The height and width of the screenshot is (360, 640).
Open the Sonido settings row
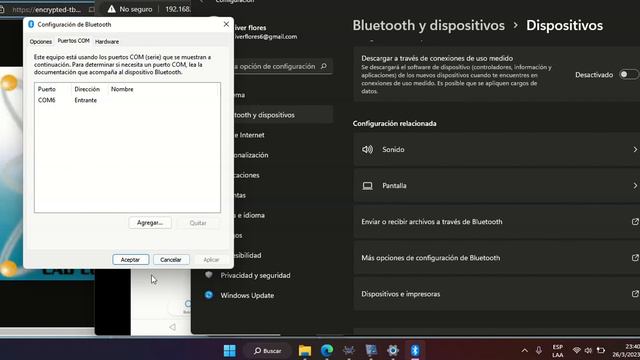click(x=496, y=149)
